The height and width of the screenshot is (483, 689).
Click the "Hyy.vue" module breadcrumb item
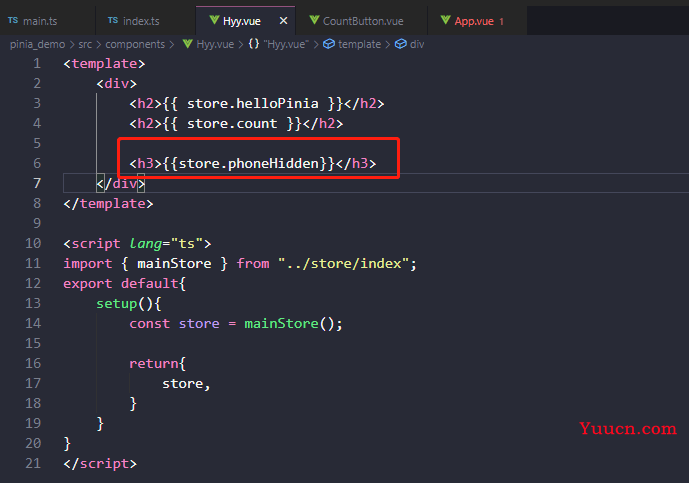point(286,44)
